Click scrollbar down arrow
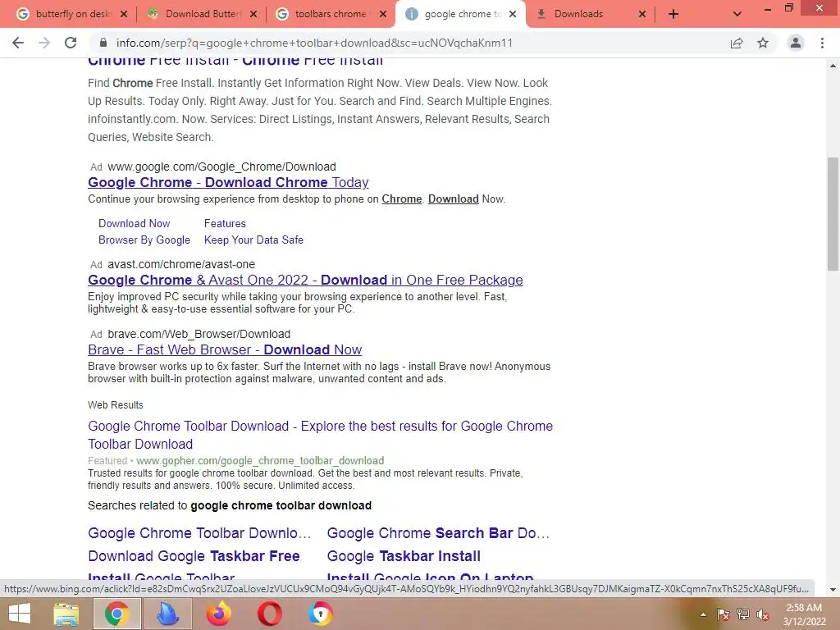 point(833,589)
